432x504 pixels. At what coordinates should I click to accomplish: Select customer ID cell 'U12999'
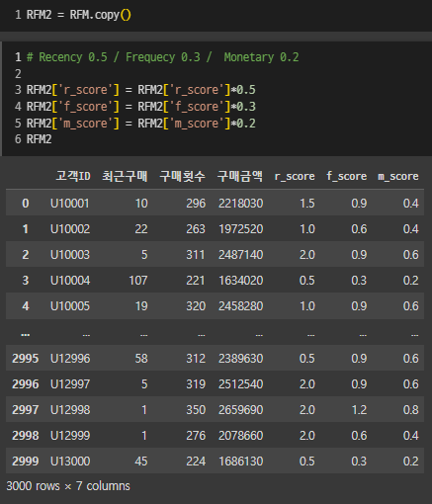tap(70, 436)
